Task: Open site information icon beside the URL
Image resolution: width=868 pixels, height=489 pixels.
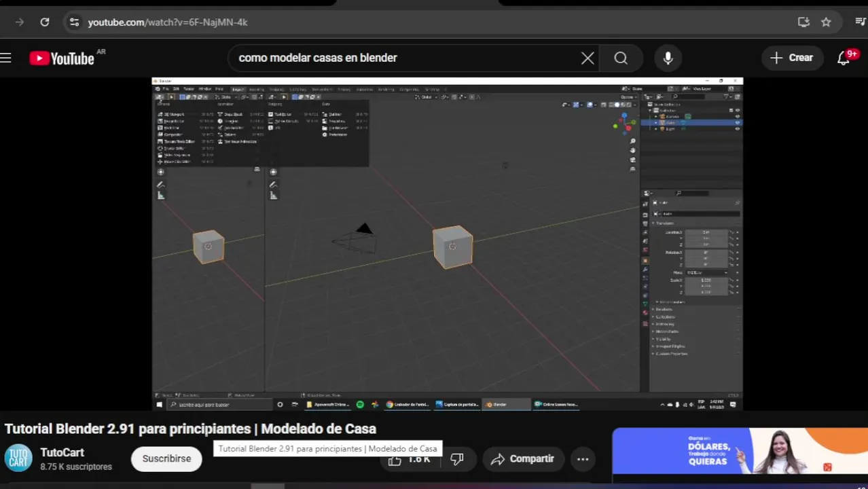Action: point(74,22)
